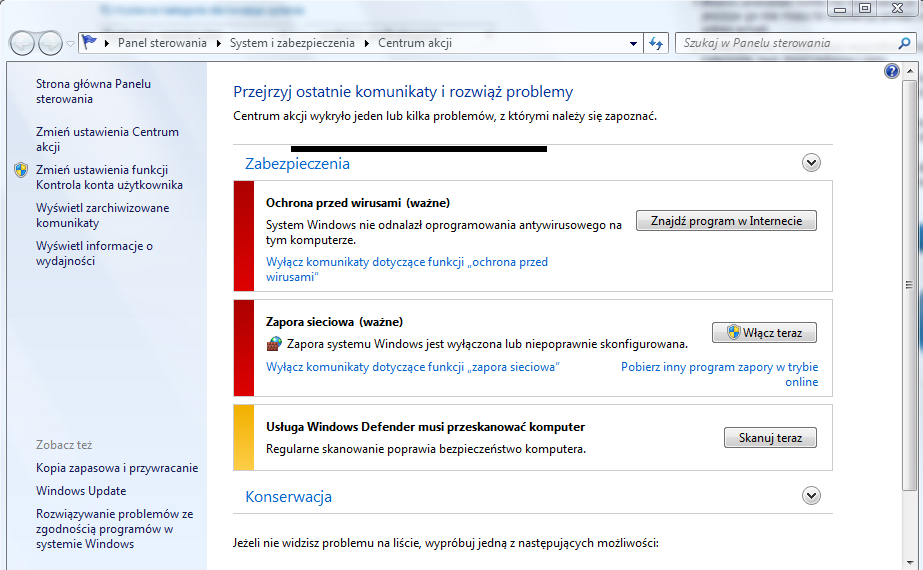Click the search magnifier icon

[905, 43]
